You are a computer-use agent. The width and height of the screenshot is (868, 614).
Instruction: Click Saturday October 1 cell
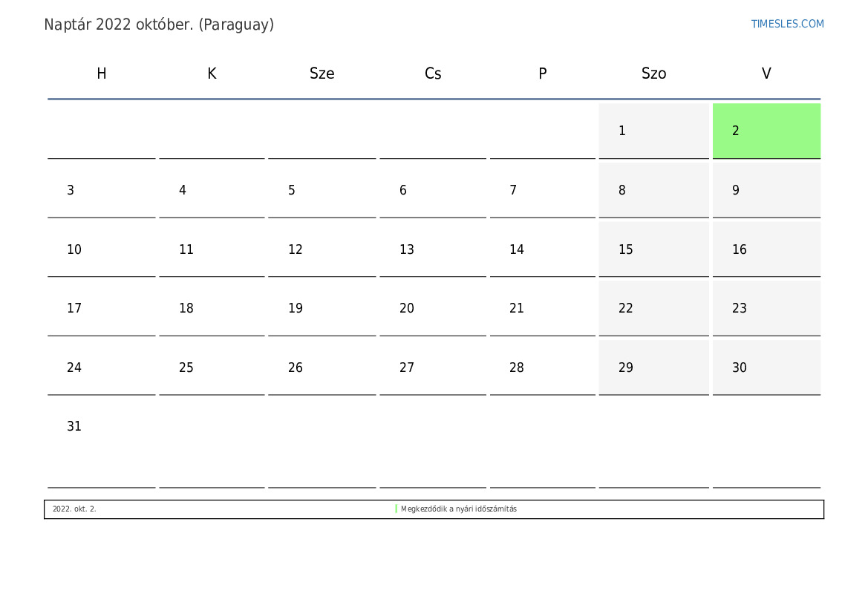tap(653, 131)
